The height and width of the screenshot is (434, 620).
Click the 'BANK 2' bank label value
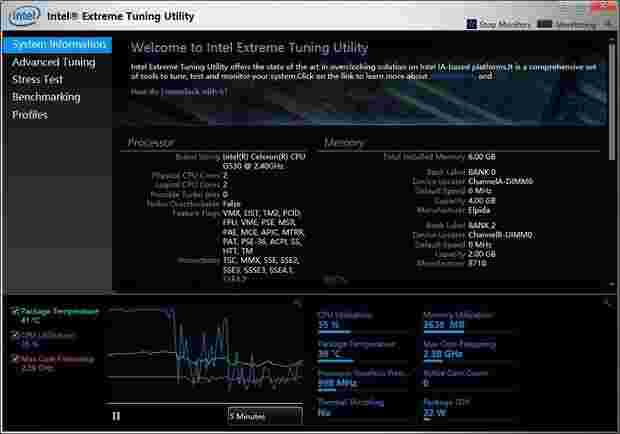[x=482, y=226]
